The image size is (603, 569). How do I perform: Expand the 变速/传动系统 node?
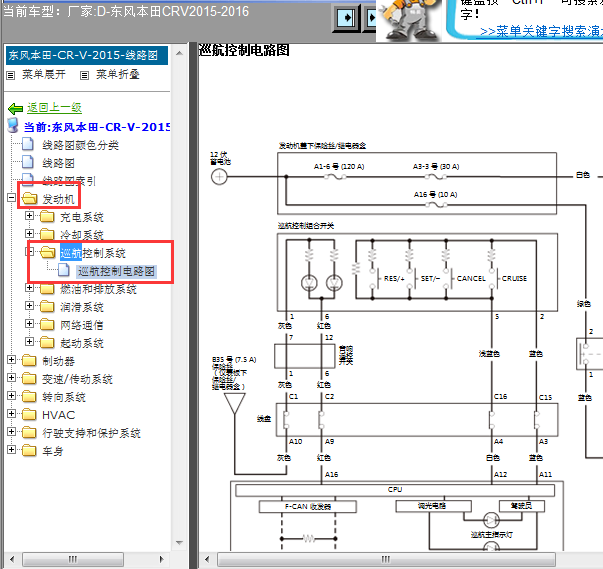(12, 378)
